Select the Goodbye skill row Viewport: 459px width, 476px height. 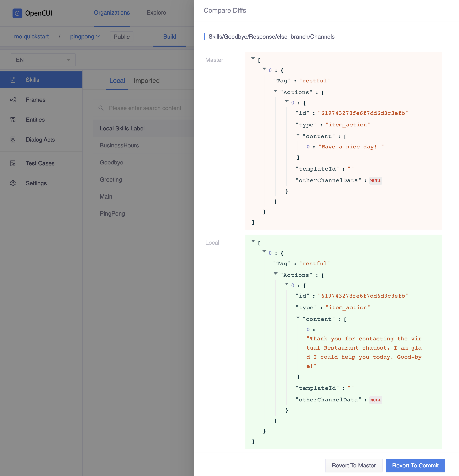click(112, 162)
